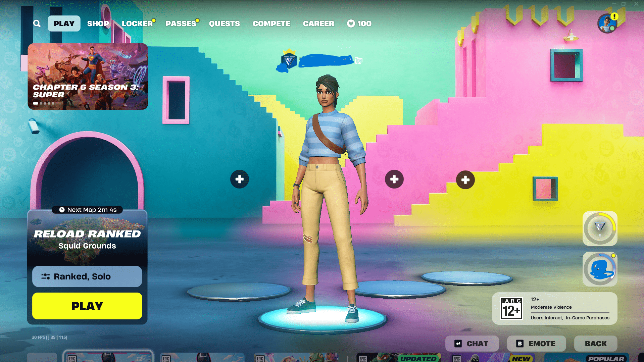644x362 pixels.
Task: Select the POPULAR game tile in bottom row
Action: [x=587, y=357]
